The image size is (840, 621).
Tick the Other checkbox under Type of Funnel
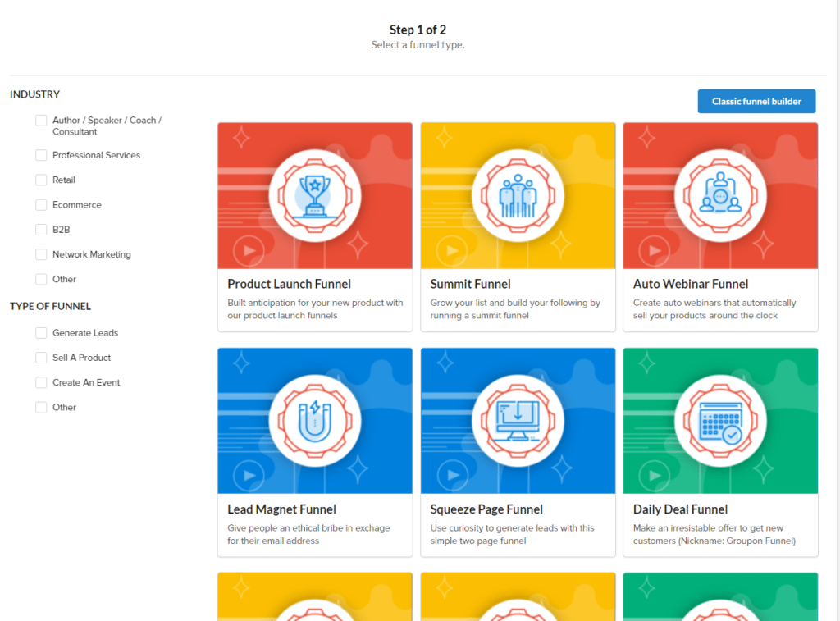(x=41, y=407)
